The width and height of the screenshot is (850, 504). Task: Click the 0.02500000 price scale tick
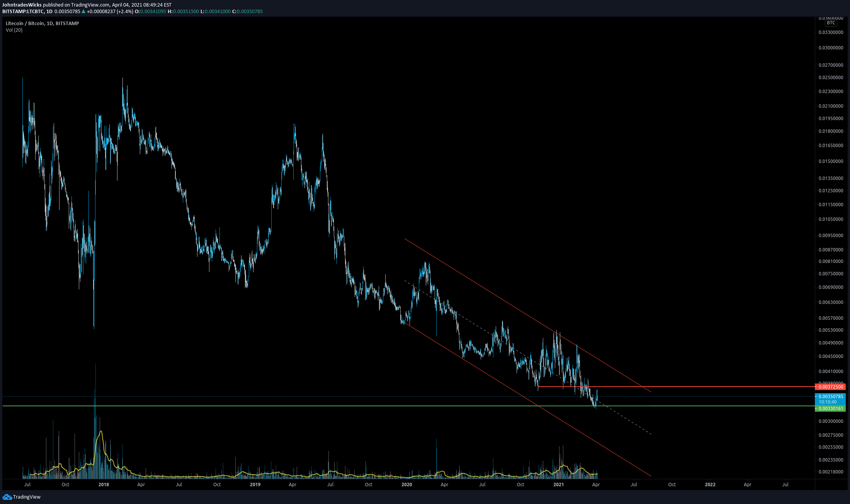click(x=831, y=78)
